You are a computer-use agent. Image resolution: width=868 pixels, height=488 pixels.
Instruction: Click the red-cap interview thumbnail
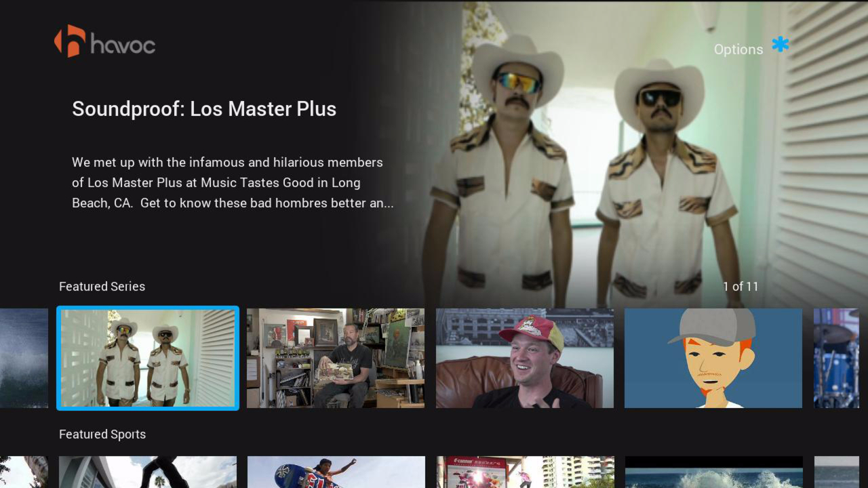[x=524, y=358]
